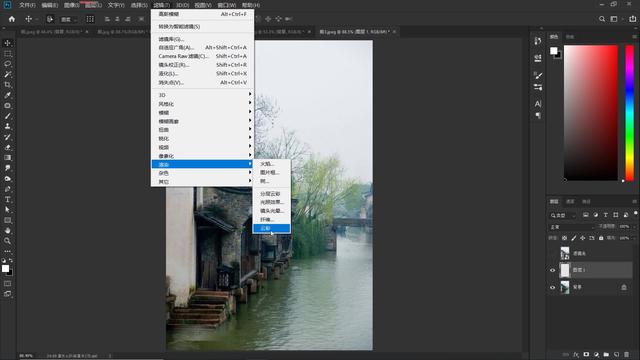Image resolution: width=640 pixels, height=360 pixels.
Task: Click foreground color swatch in Color panel
Action: 553,51
